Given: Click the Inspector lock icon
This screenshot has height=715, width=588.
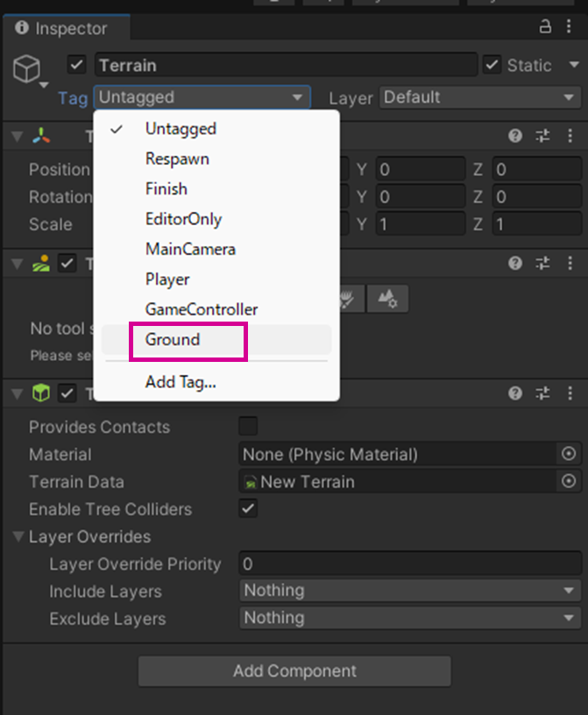Looking at the screenshot, I should tap(546, 27).
